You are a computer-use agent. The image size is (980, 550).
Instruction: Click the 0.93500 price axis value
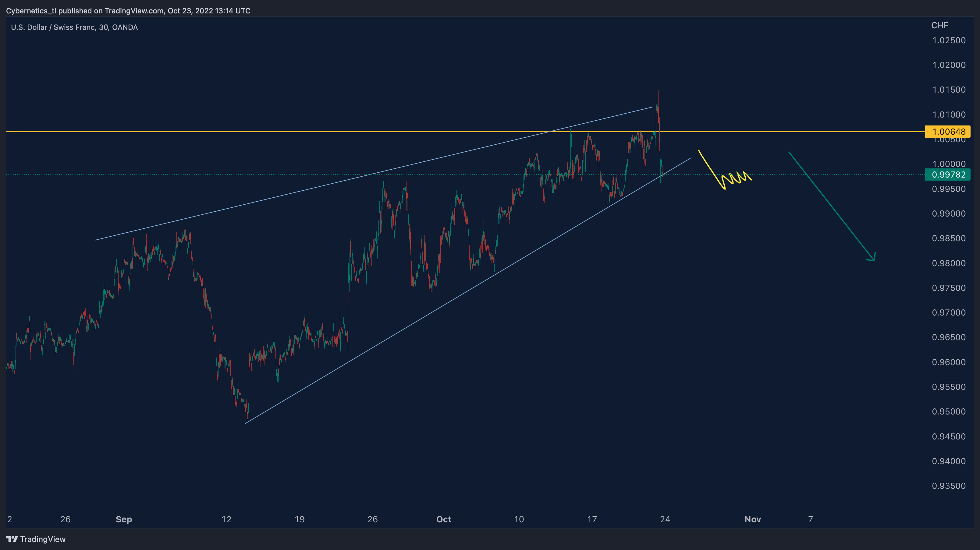click(x=948, y=486)
